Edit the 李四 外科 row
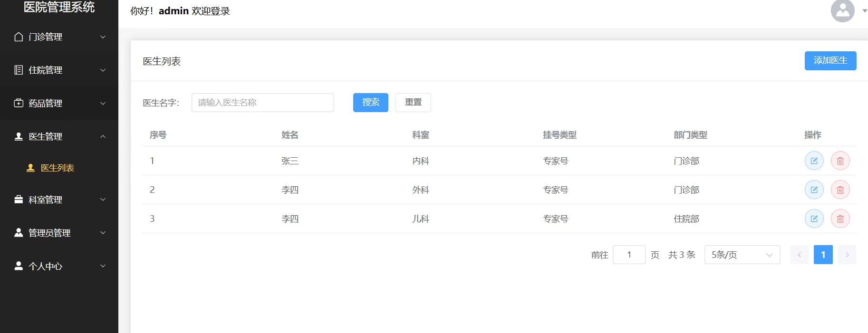This screenshot has width=868, height=333. tap(814, 190)
